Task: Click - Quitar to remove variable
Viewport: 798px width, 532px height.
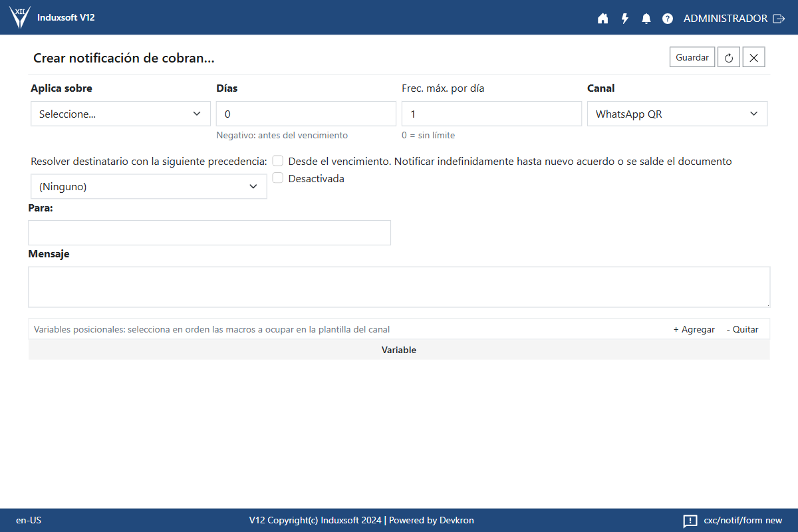Action: pos(742,329)
